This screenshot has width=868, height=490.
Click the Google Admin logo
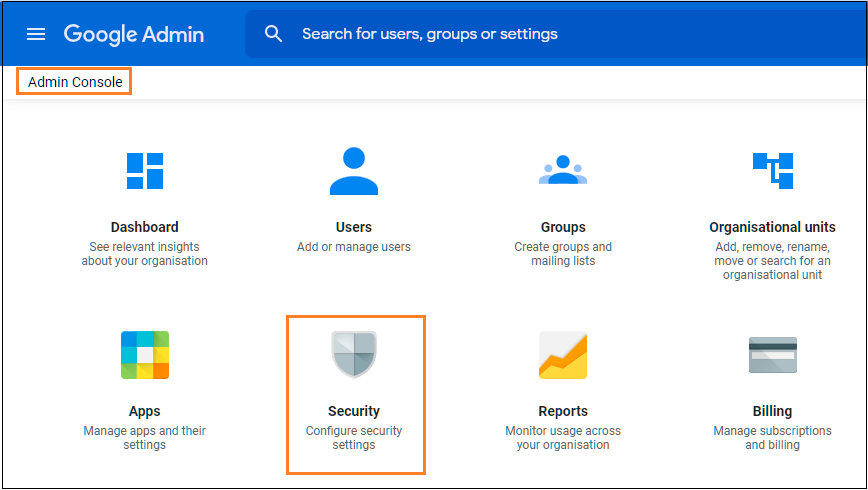pos(134,34)
